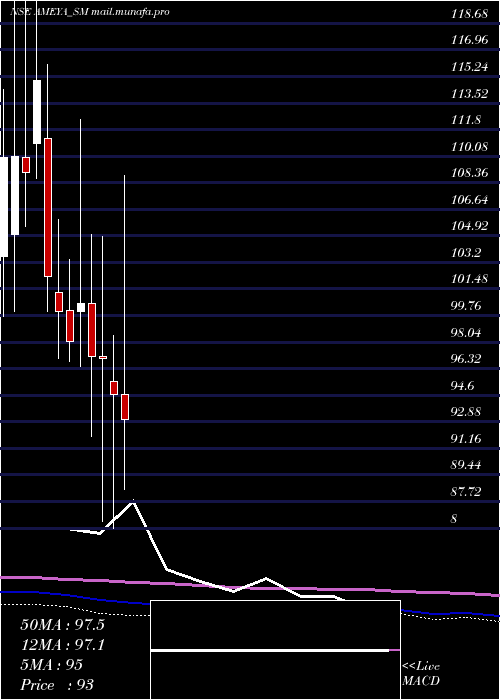
Task: Select the 115.24 price axis label
Action: click(469, 67)
